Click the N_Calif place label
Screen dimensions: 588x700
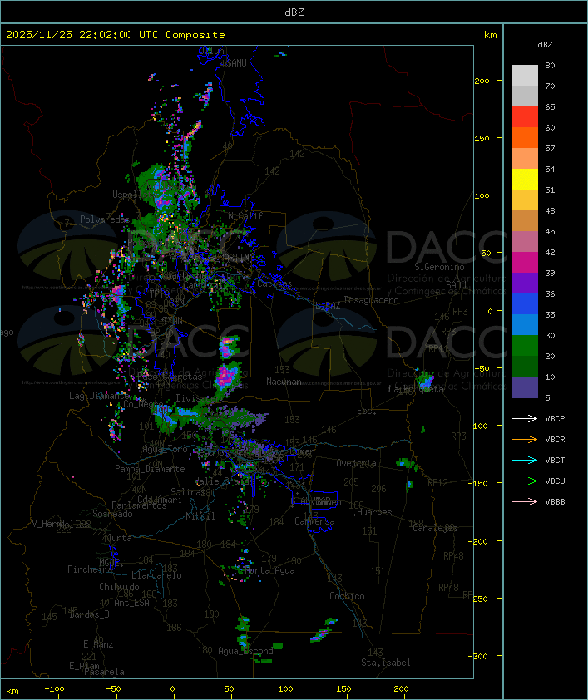(x=245, y=215)
